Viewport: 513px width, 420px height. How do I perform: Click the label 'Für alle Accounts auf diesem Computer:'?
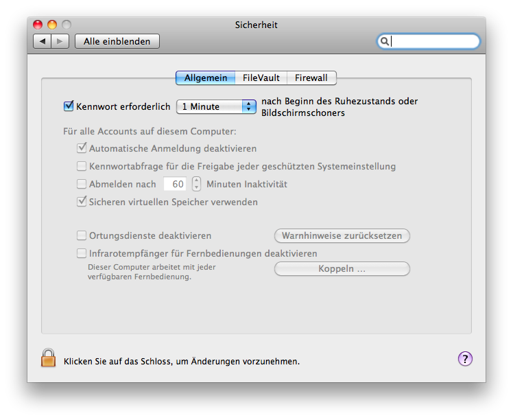coord(150,131)
